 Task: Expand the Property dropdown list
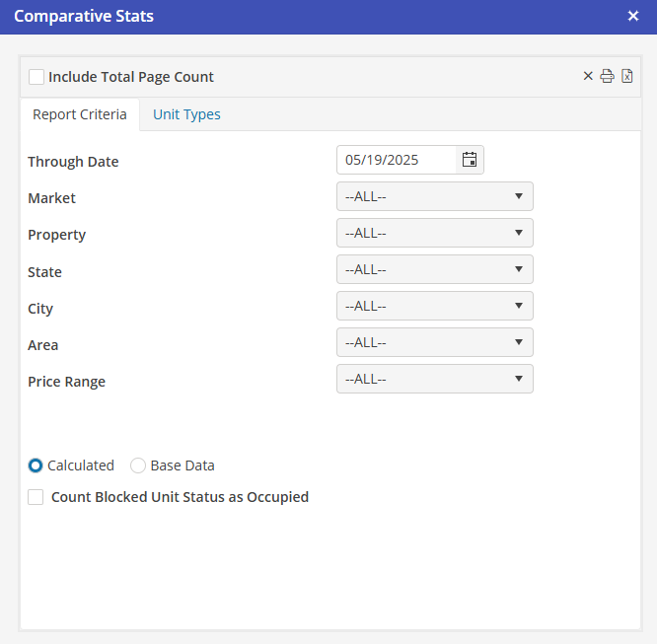click(434, 233)
